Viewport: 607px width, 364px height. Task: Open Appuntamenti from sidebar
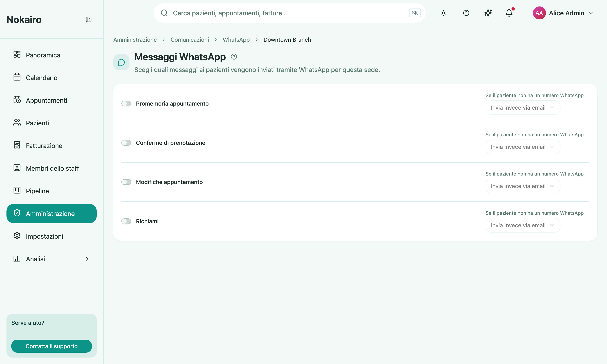click(52, 100)
